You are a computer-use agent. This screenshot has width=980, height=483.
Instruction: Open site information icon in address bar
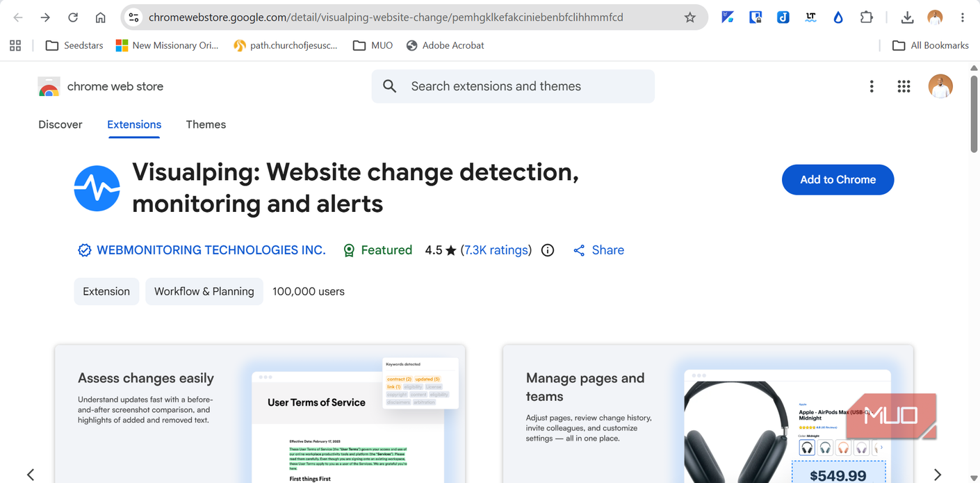[x=134, y=17]
